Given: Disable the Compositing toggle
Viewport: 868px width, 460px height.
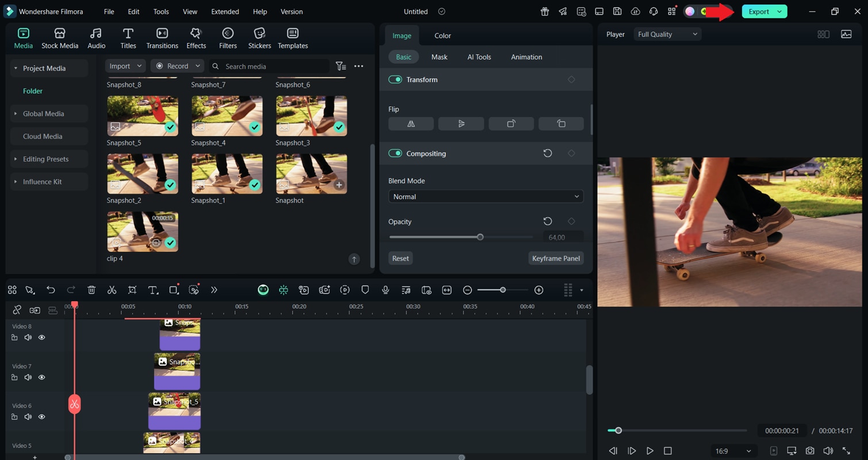Looking at the screenshot, I should pos(395,153).
